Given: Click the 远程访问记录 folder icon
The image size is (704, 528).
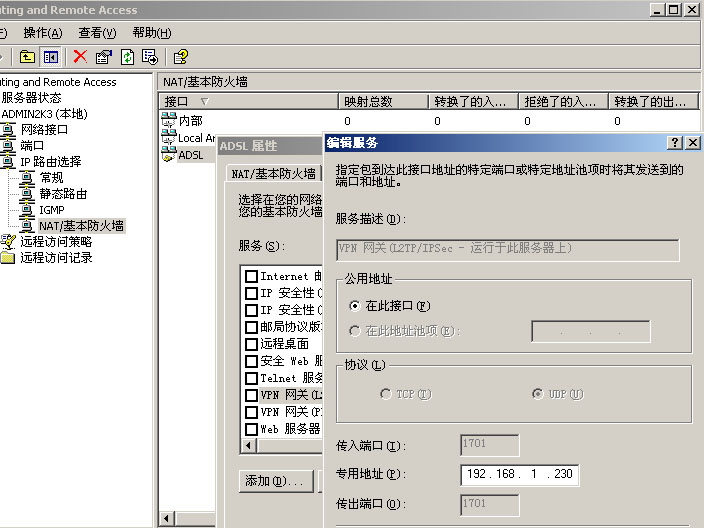Looking at the screenshot, I should 8,258.
